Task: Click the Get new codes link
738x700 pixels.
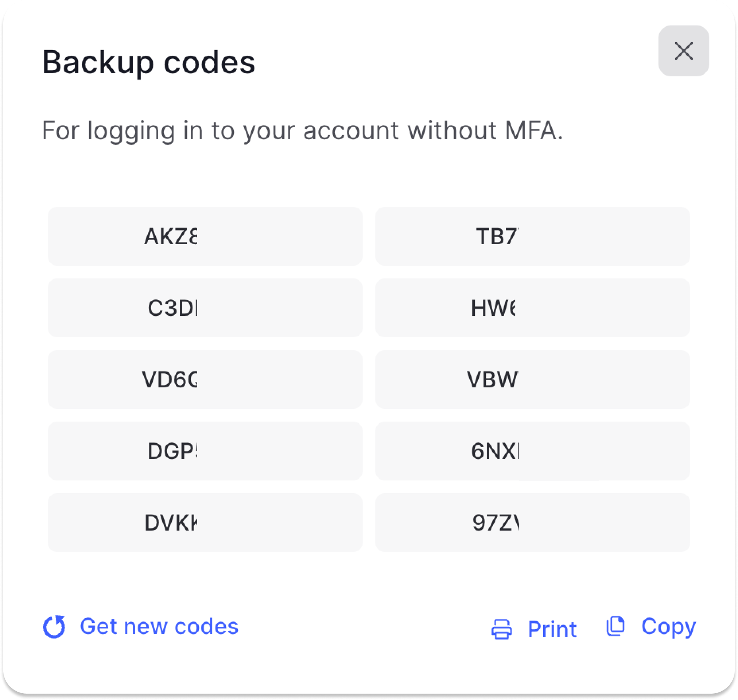Action: pyautogui.click(x=159, y=626)
